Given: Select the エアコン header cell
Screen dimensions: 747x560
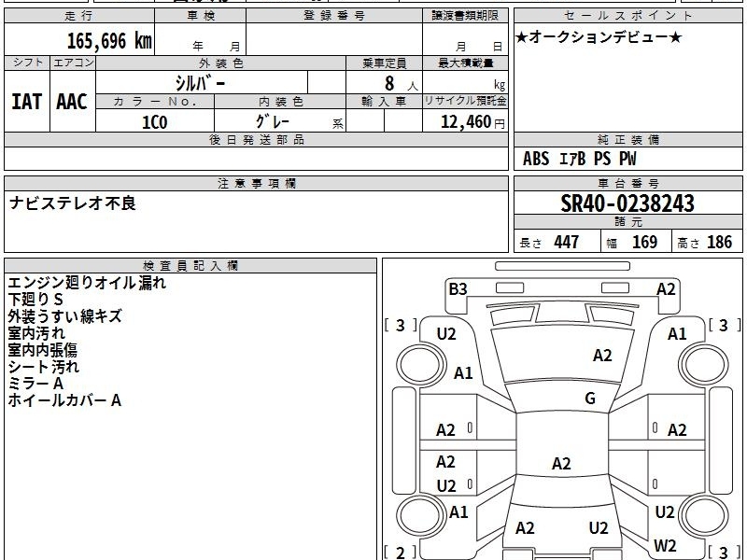Looking at the screenshot, I should click(x=73, y=63).
